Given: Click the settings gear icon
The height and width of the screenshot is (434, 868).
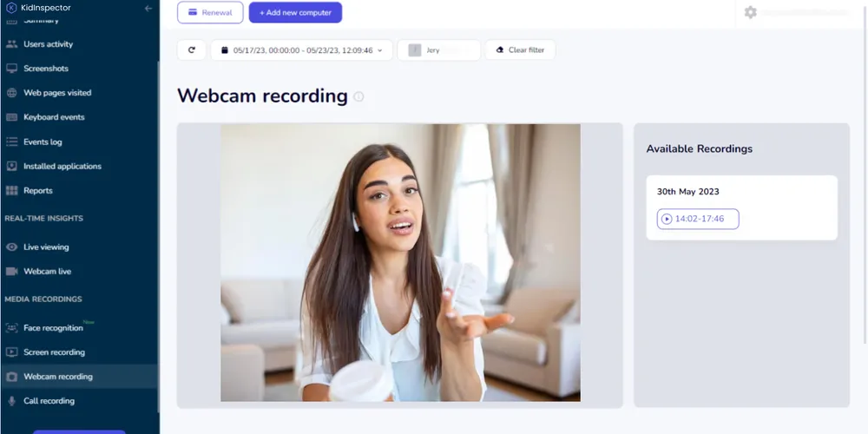Looking at the screenshot, I should 750,12.
